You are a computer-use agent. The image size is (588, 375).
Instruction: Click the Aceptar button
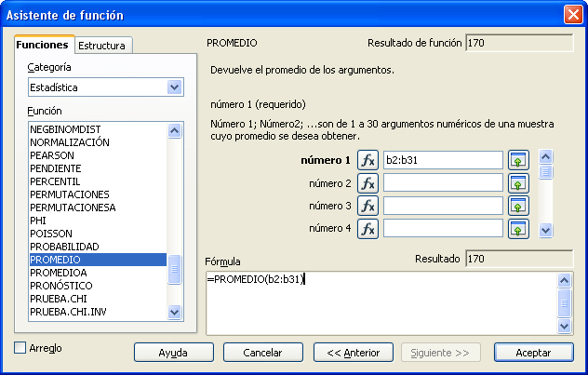[533, 353]
